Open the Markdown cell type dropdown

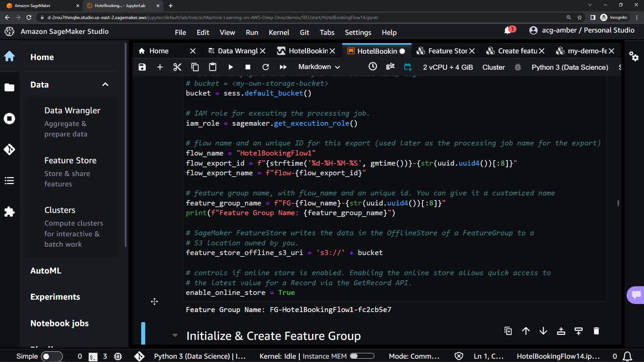[319, 67]
